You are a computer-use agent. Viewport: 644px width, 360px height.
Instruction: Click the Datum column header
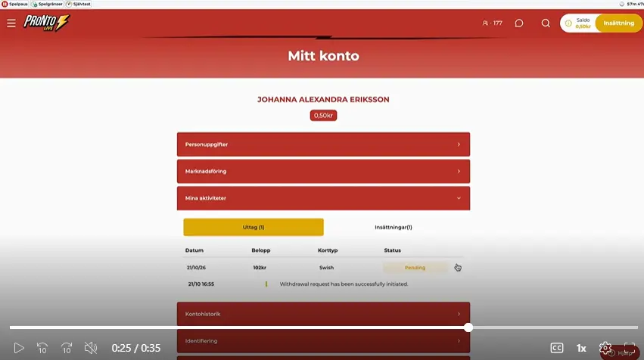pos(194,250)
